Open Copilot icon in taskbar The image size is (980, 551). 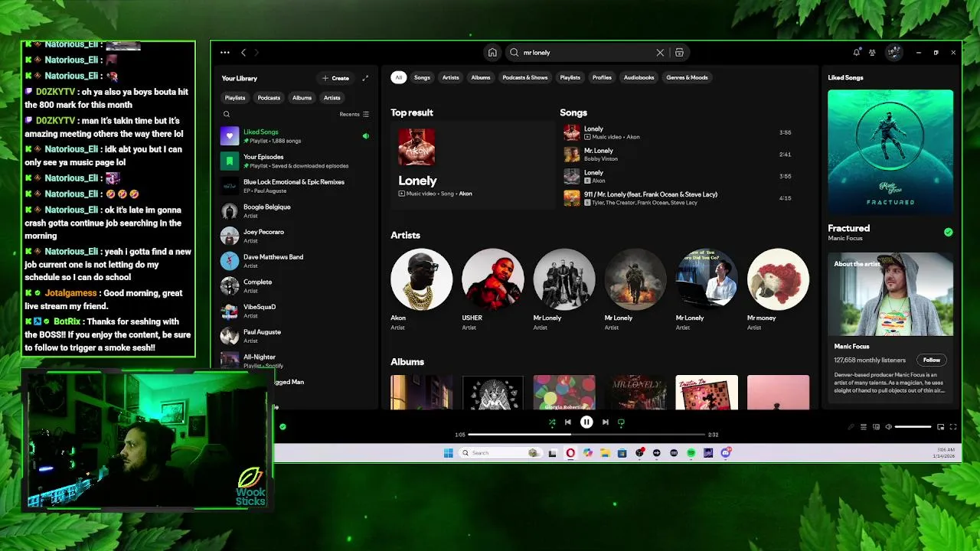[587, 453]
